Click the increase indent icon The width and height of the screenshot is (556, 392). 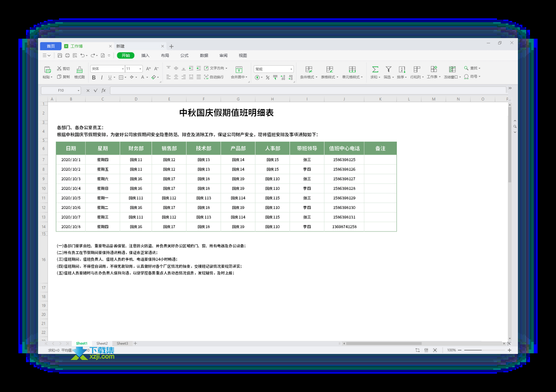[x=199, y=68]
